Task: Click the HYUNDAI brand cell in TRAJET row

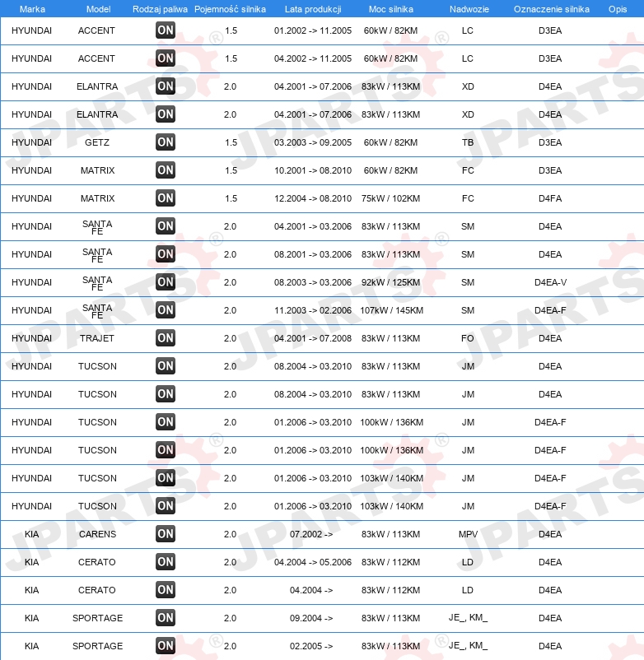Action: [x=31, y=338]
